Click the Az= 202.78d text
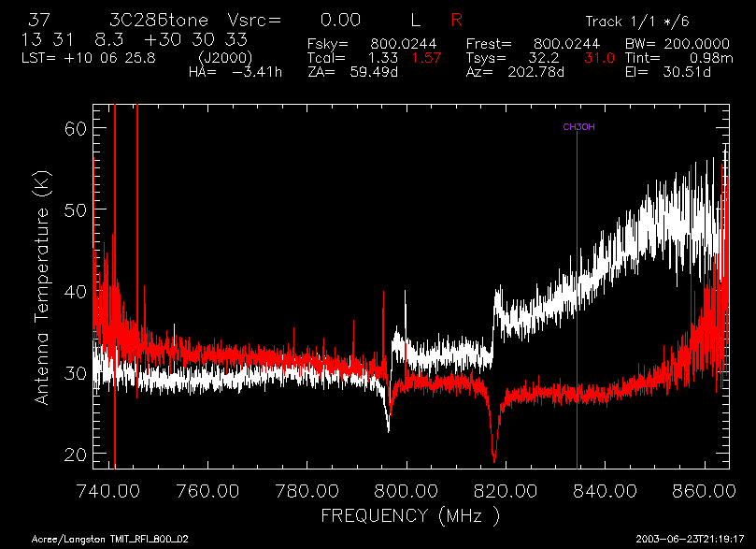This screenshot has width=756, height=549. (x=515, y=72)
